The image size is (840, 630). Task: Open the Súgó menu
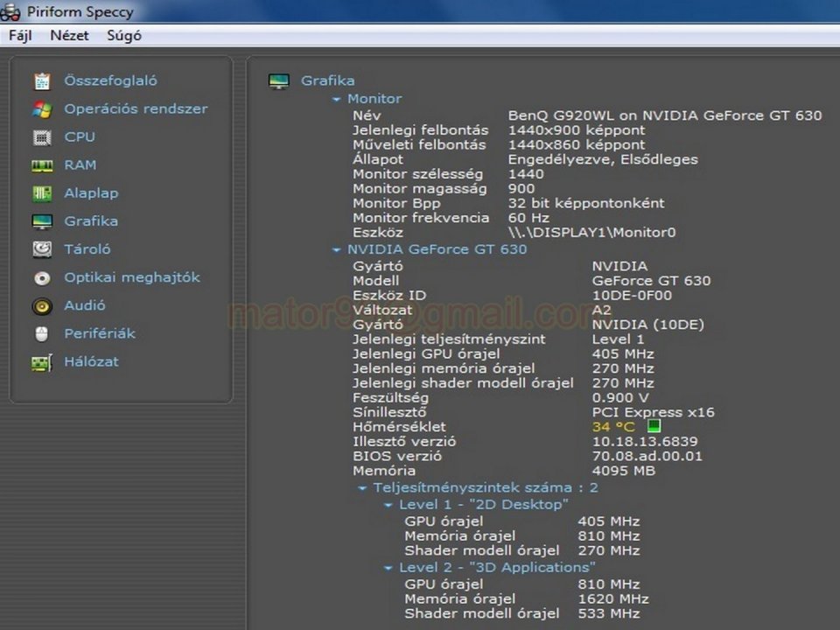(124, 35)
